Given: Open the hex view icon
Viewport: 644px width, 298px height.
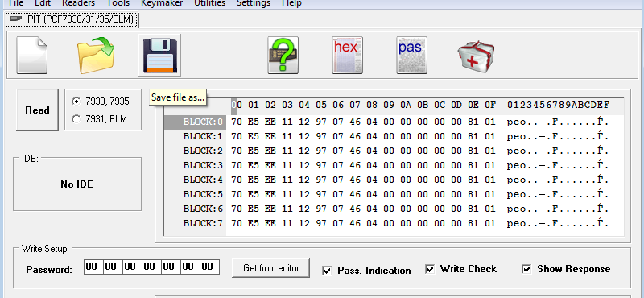Looking at the screenshot, I should [347, 55].
